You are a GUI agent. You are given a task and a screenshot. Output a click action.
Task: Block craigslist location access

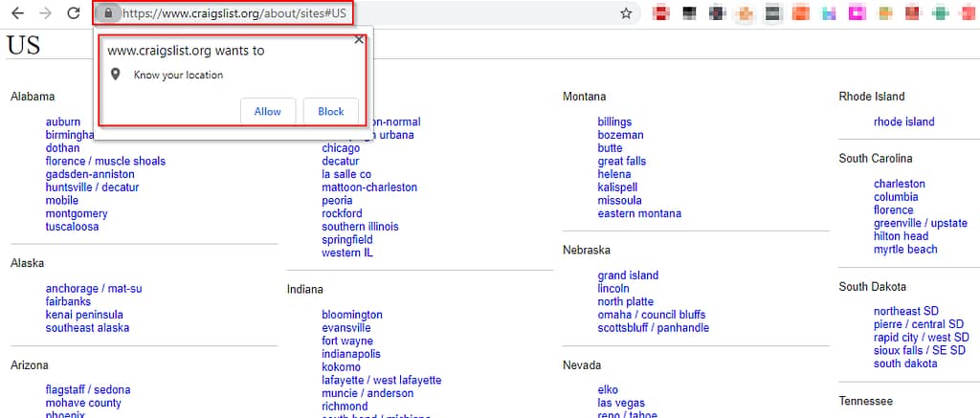pyautogui.click(x=330, y=111)
